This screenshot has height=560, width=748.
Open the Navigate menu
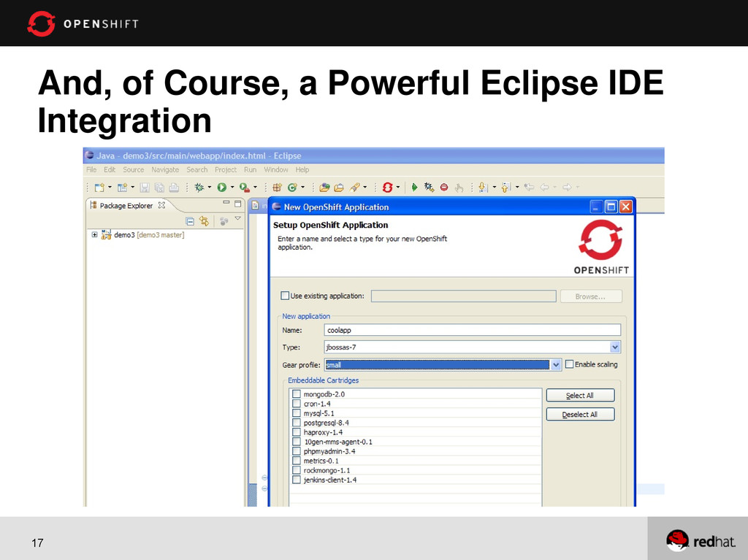coord(165,170)
